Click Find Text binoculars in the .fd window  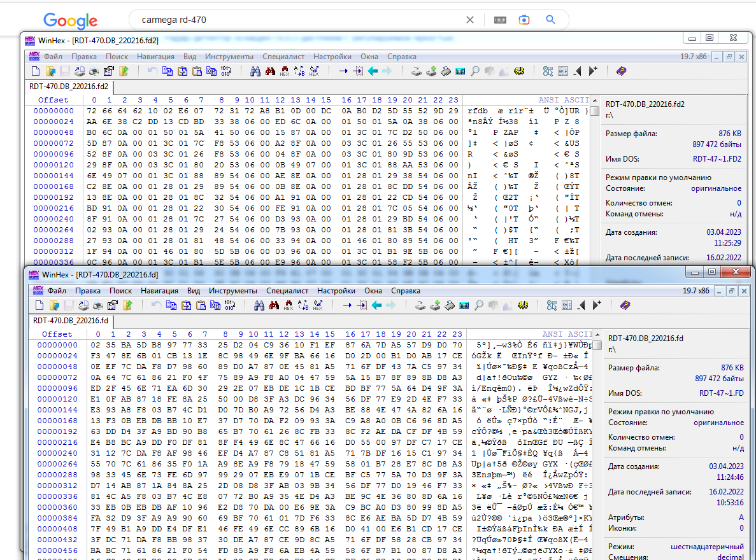coord(259,305)
